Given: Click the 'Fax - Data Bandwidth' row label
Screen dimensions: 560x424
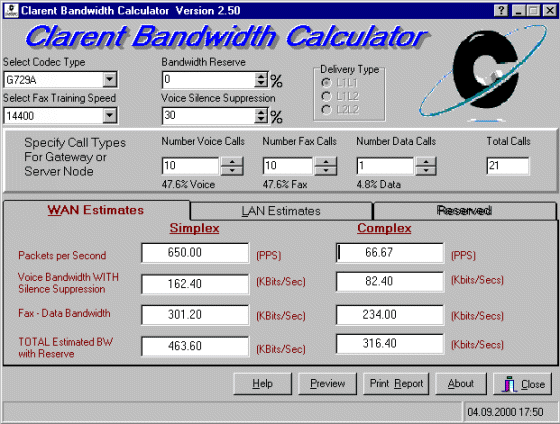Looking at the screenshot, I should coord(64,313).
